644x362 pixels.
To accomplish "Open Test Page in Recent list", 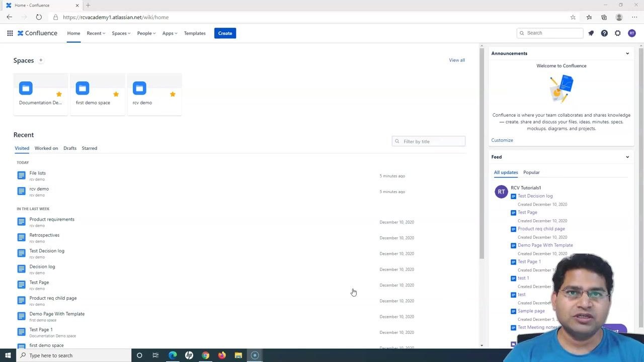I will [x=39, y=283].
